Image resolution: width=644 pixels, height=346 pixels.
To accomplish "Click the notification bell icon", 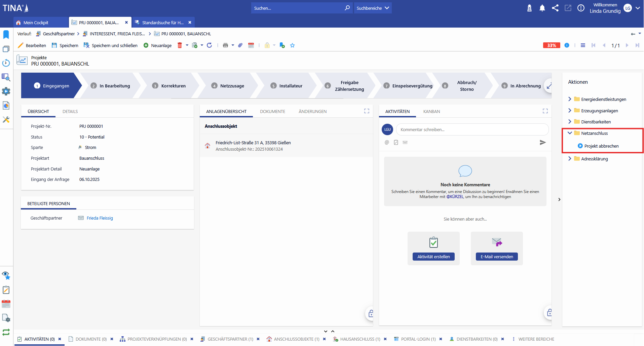I will [542, 8].
